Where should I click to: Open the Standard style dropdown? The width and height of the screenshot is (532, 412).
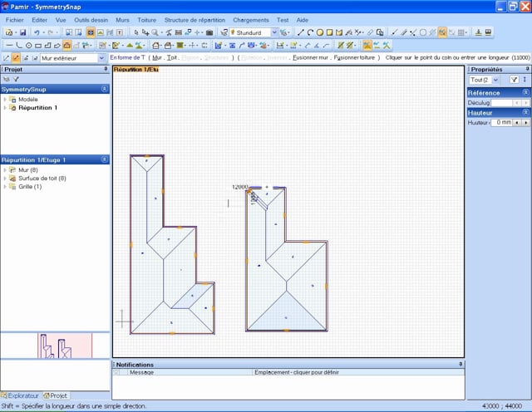[x=274, y=32]
